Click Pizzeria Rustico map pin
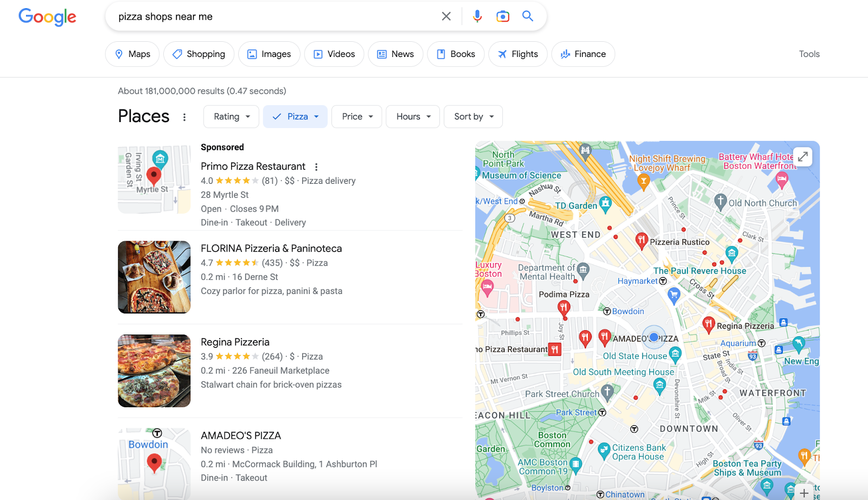 coord(641,240)
